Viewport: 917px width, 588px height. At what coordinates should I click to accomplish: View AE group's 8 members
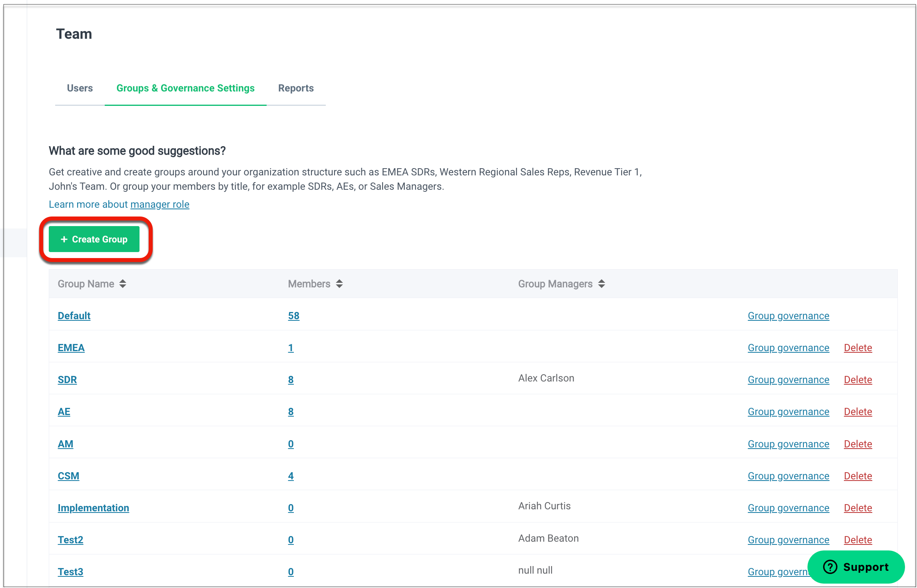click(x=291, y=411)
